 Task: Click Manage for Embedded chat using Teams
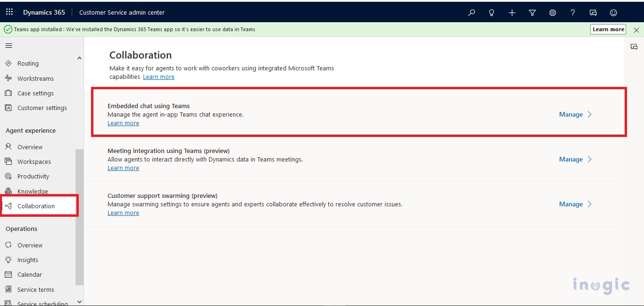click(571, 114)
